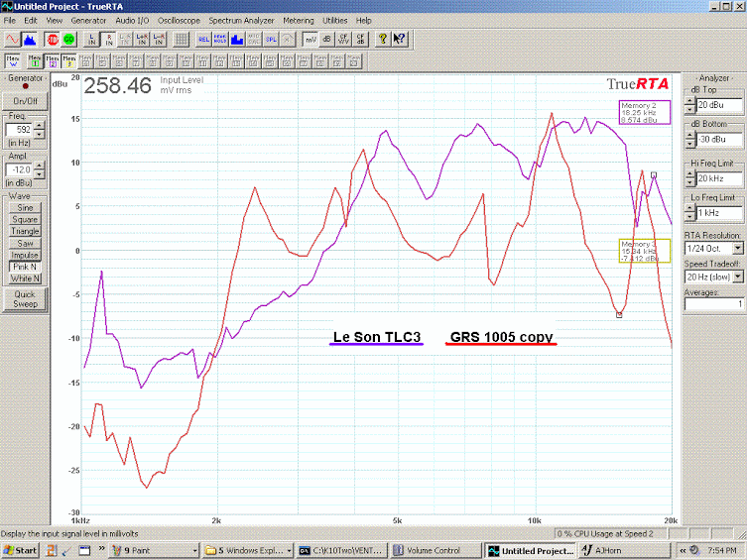Screen dimensions: 747x560
Task: Open the Generator menu
Action: click(88, 21)
